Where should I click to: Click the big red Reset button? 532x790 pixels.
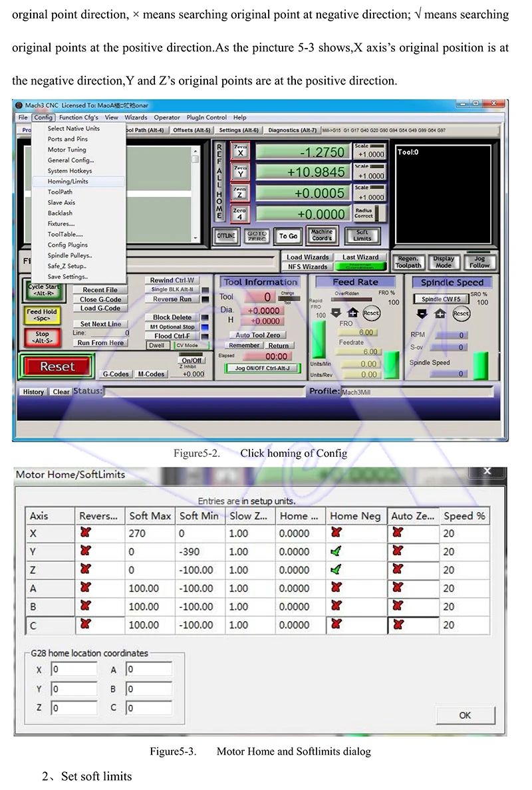[x=57, y=366]
